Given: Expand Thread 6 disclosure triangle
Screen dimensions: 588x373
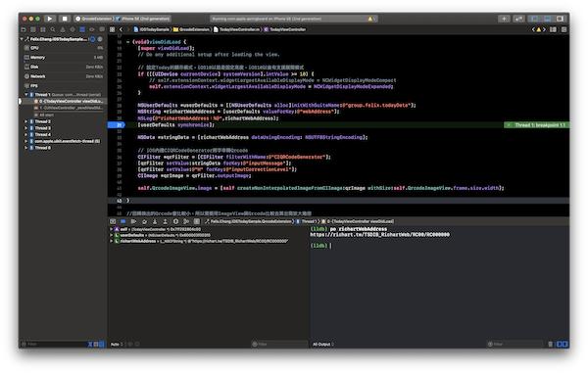Looking at the screenshot, I should [26, 148].
